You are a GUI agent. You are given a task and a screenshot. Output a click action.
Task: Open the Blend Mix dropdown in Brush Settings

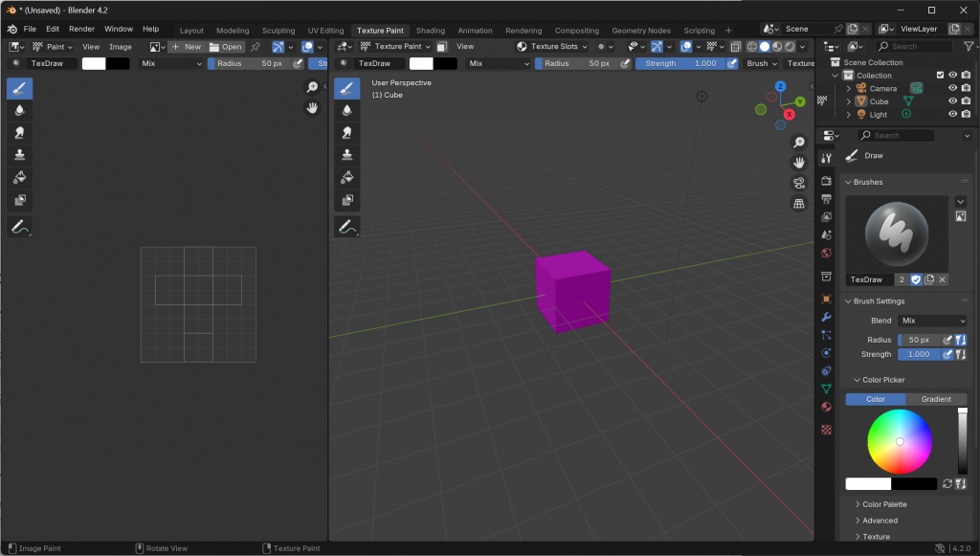coord(932,321)
